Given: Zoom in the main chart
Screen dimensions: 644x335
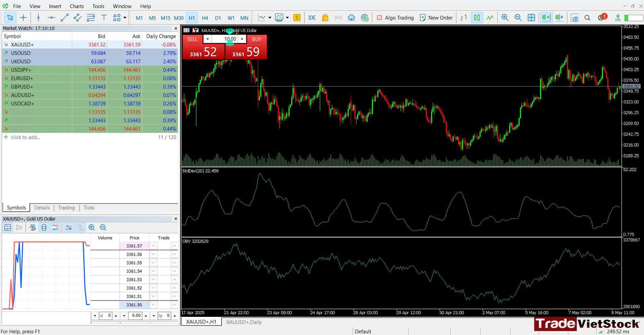Looking at the screenshot, I should 505,17.
